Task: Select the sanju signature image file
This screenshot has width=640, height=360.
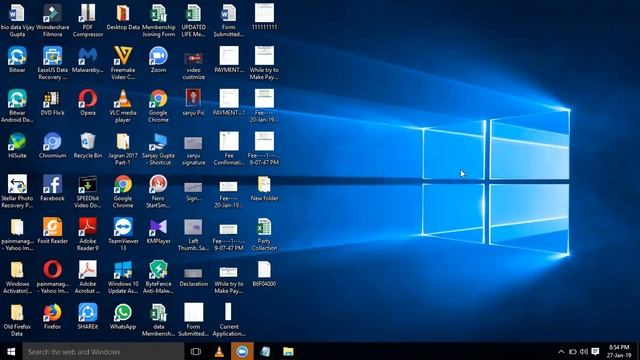Action: (x=193, y=150)
